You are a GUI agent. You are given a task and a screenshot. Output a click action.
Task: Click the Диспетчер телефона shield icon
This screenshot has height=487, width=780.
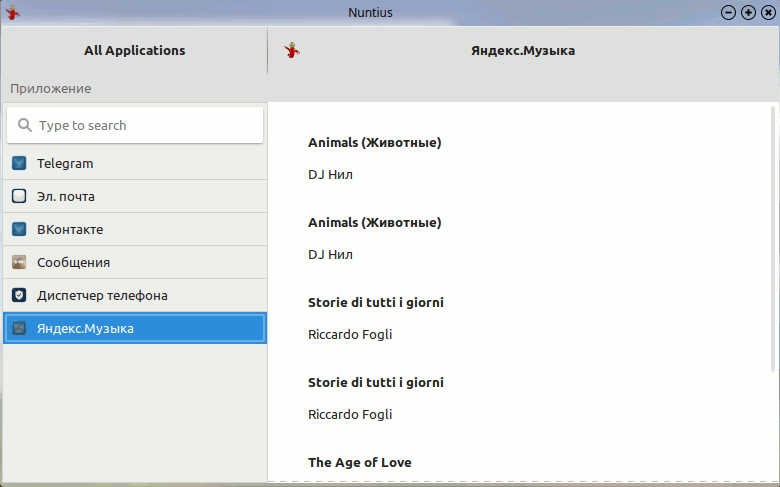click(19, 295)
